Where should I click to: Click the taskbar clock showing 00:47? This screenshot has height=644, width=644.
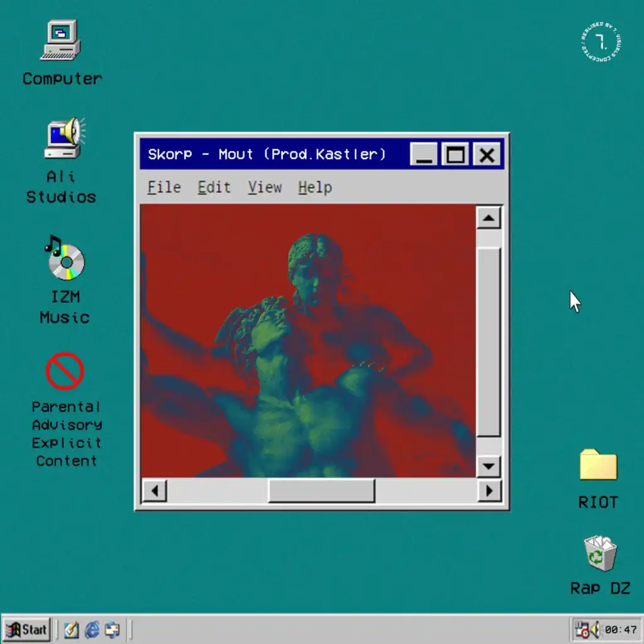click(x=621, y=629)
